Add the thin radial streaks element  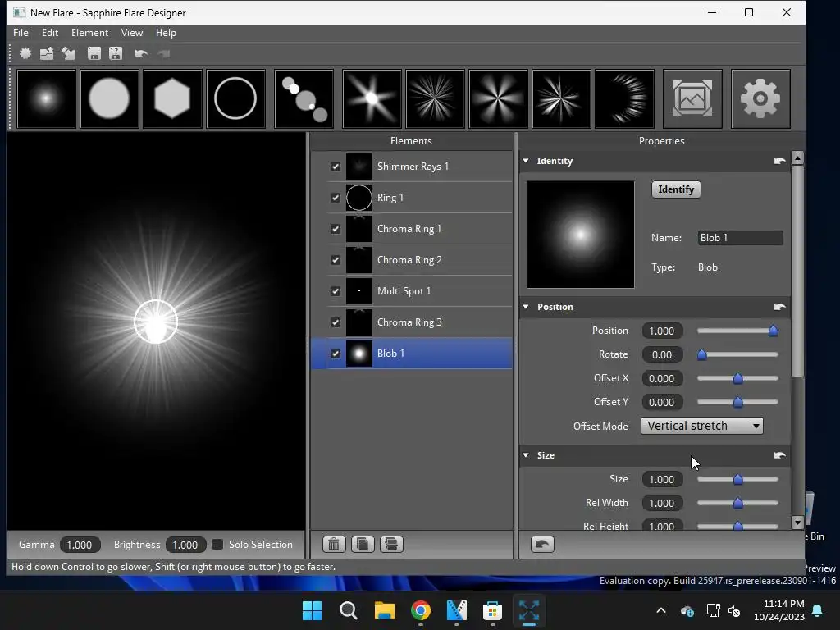[x=435, y=98]
